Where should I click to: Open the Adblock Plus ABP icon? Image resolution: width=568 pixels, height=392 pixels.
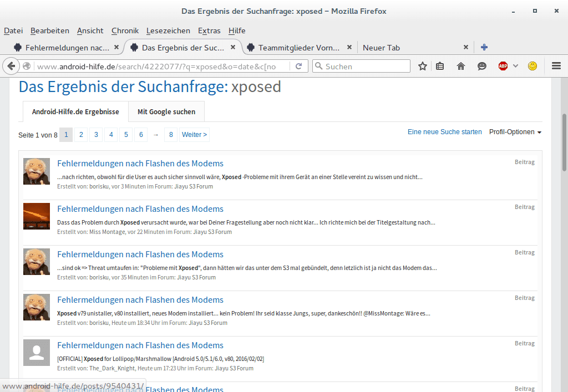[503, 66]
